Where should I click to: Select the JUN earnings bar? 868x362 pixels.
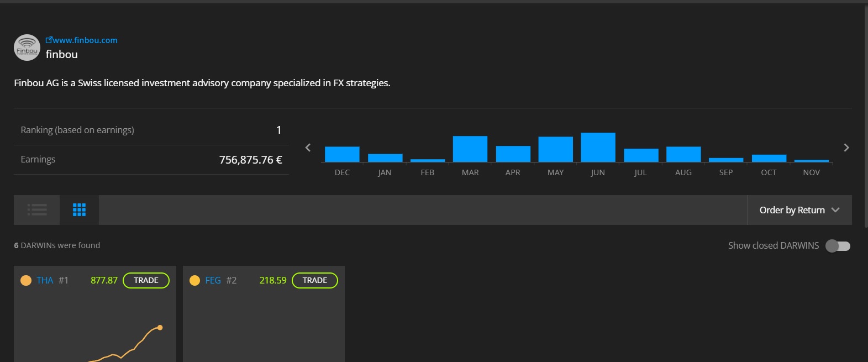(598, 148)
